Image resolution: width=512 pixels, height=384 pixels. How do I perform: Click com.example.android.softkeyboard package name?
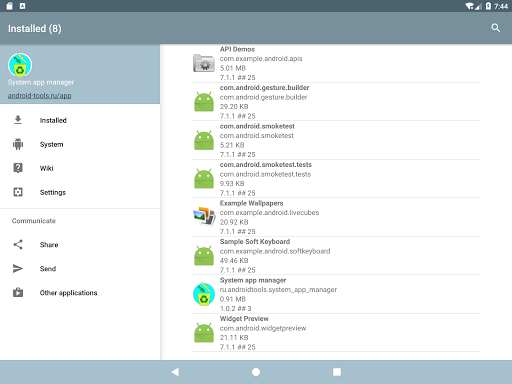pyautogui.click(x=275, y=251)
